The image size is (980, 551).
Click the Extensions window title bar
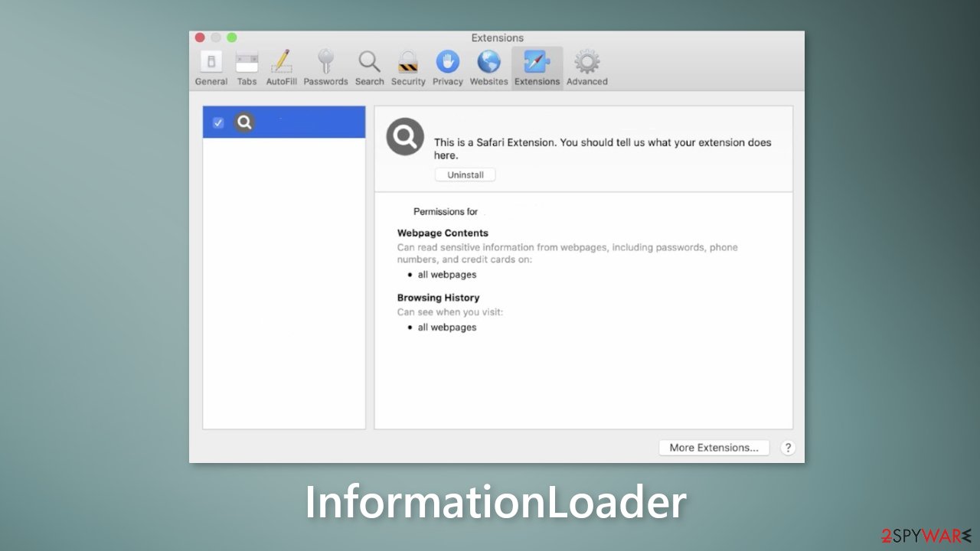[x=497, y=37]
